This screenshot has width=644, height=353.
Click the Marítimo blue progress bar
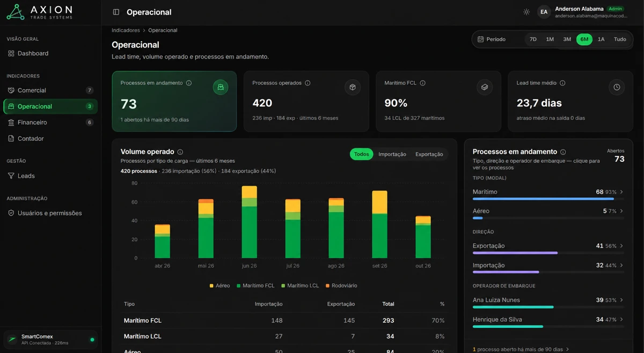(x=543, y=199)
